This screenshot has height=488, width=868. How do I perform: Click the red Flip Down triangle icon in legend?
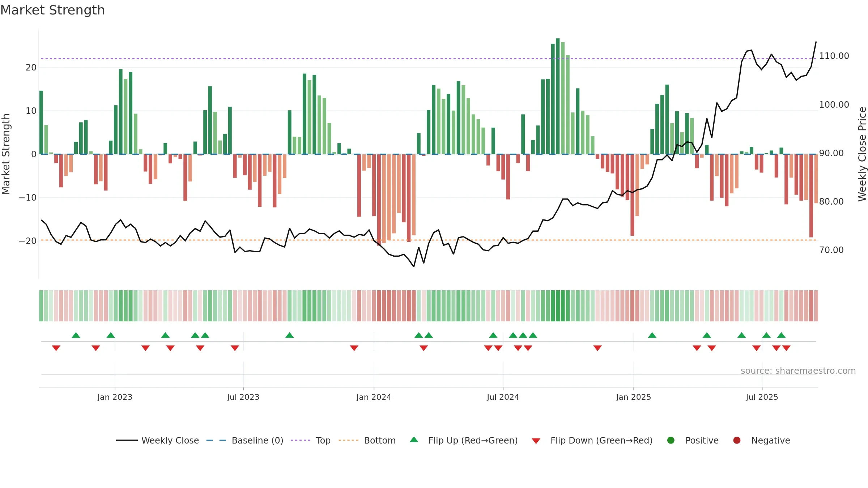pos(536,441)
